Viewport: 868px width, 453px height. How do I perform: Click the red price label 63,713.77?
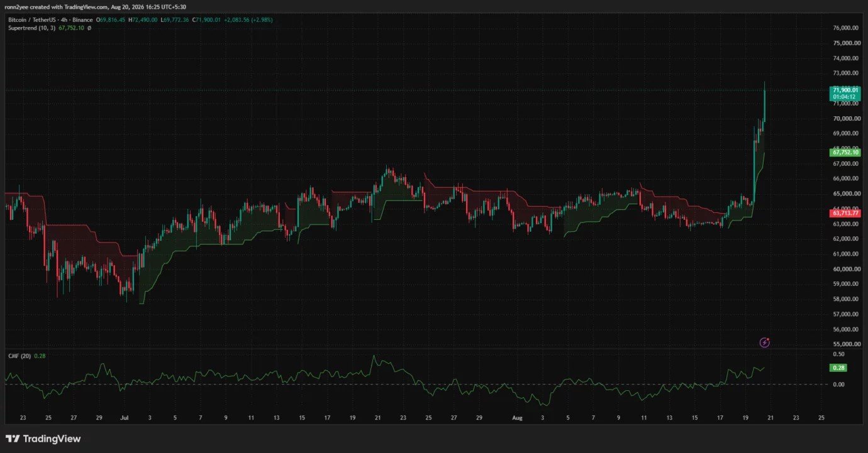[845, 214]
